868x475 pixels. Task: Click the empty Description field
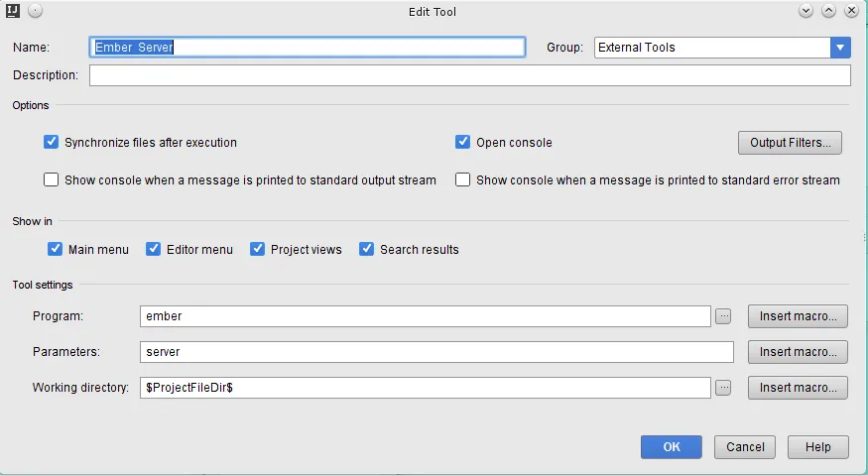tap(470, 75)
